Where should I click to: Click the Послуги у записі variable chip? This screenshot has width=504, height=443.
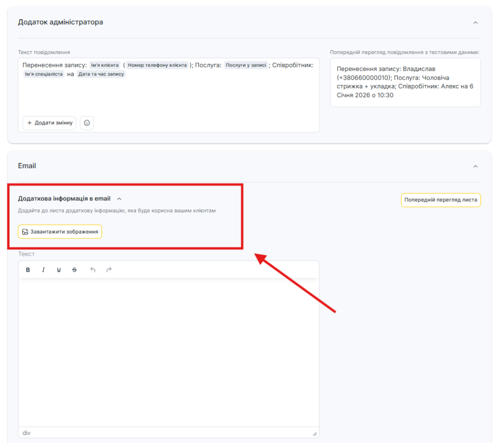coord(246,65)
